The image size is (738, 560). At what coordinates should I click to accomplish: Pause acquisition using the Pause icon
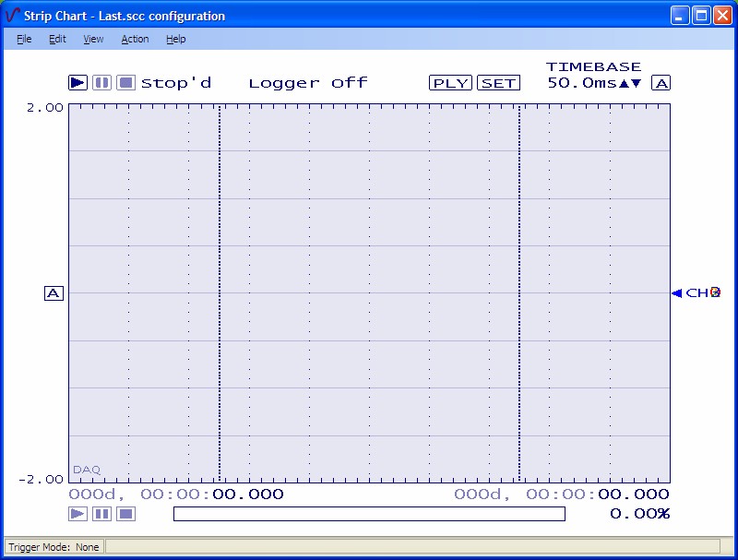pos(101,82)
